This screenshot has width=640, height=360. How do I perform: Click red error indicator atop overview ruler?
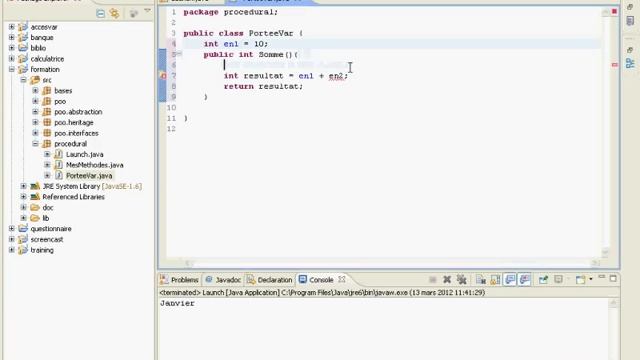[614, 11]
